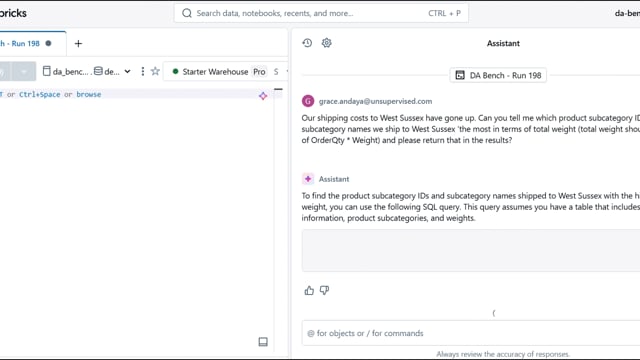Click the DA Bench - Run 198 chip

click(498, 75)
